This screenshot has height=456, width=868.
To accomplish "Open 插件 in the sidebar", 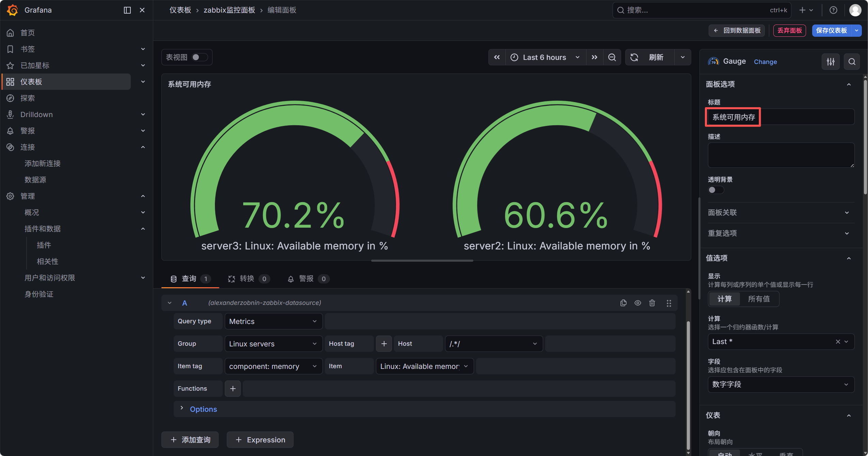I will point(44,245).
